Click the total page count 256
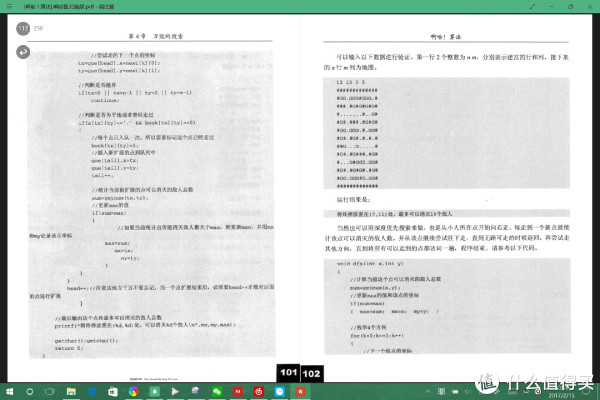 [x=38, y=28]
